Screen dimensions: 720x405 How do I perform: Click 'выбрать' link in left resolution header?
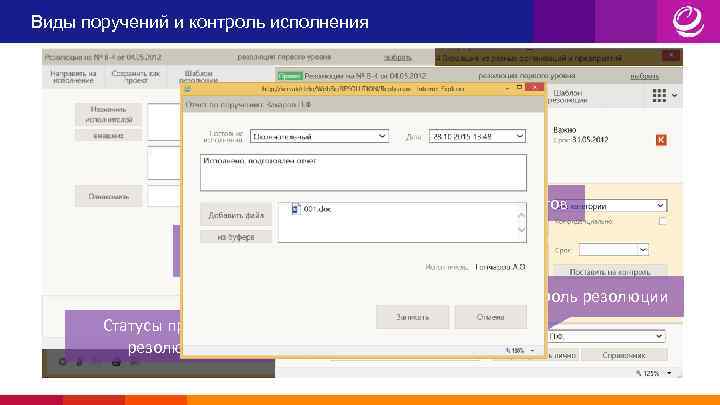(x=398, y=58)
